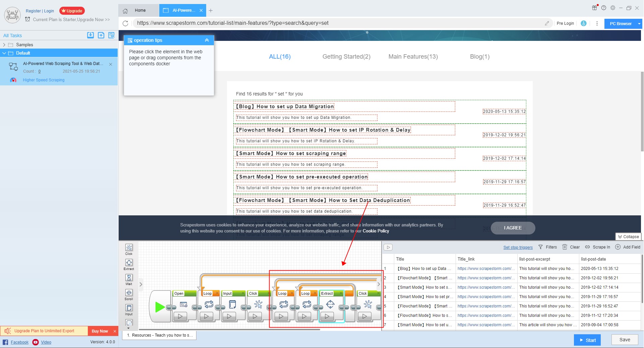Run the Open step play button
Viewport: 644px width, 348px height.
[180, 316]
